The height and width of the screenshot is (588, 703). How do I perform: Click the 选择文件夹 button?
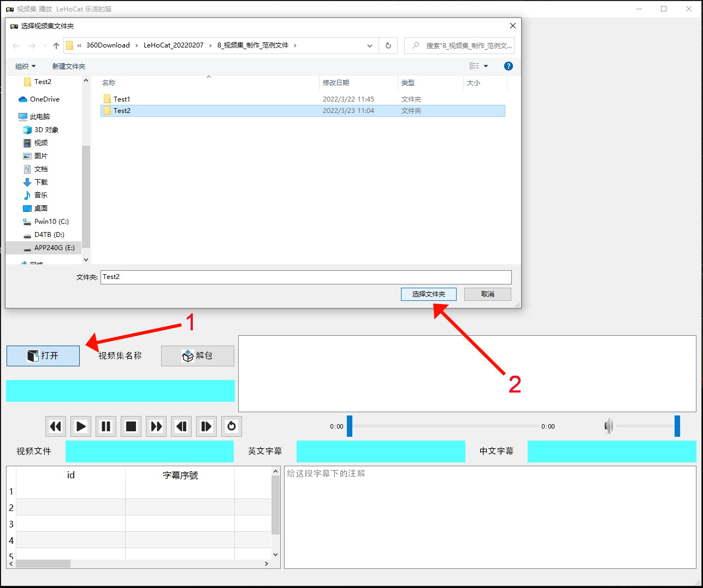[x=429, y=294]
